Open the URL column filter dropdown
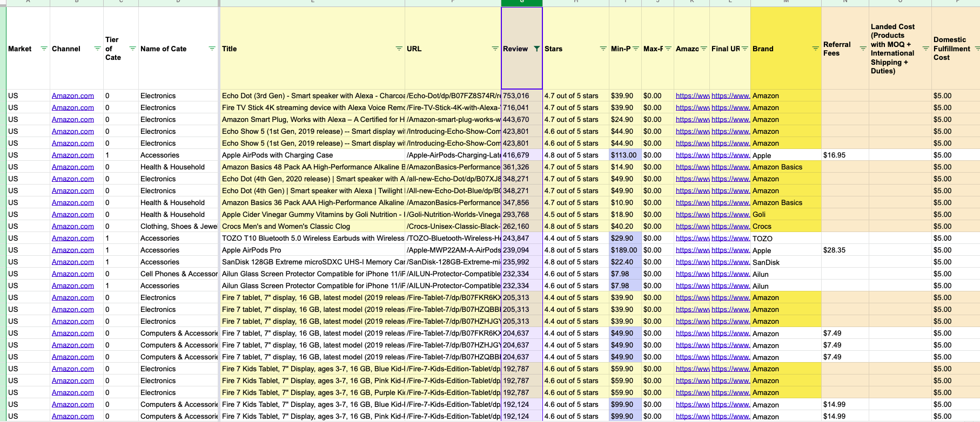Image resolution: width=980 pixels, height=422 pixels. [x=495, y=49]
